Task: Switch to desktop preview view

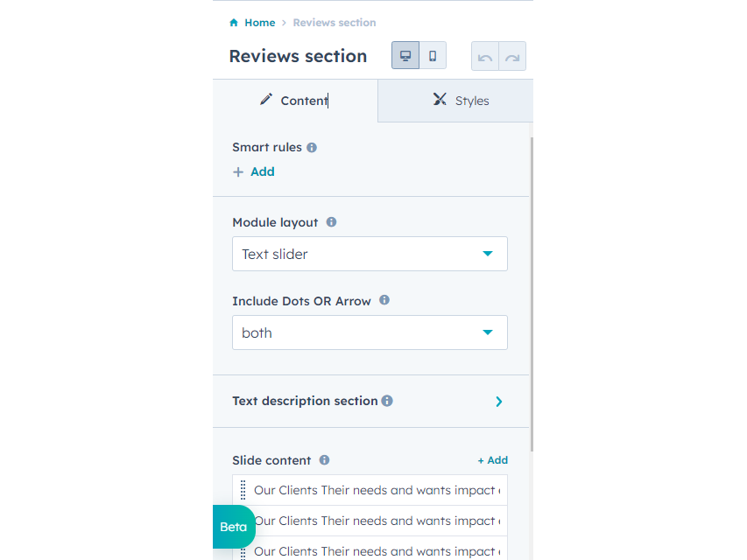Action: 405,56
